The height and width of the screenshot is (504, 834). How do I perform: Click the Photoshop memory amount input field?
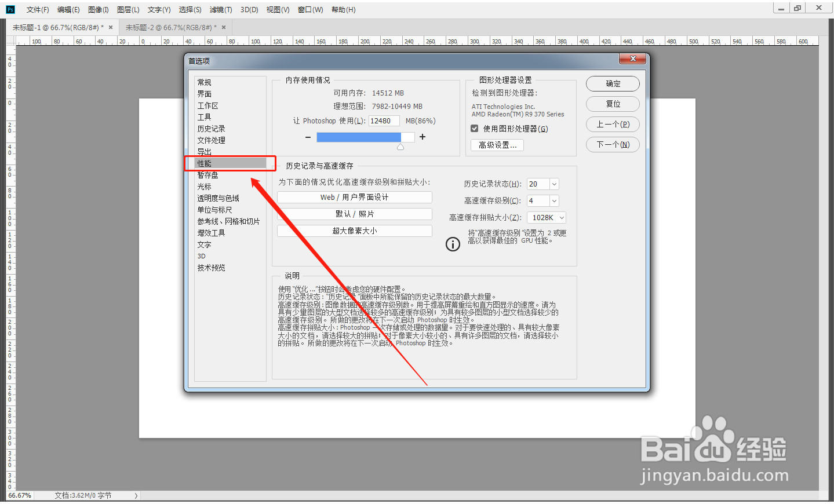[x=384, y=120]
